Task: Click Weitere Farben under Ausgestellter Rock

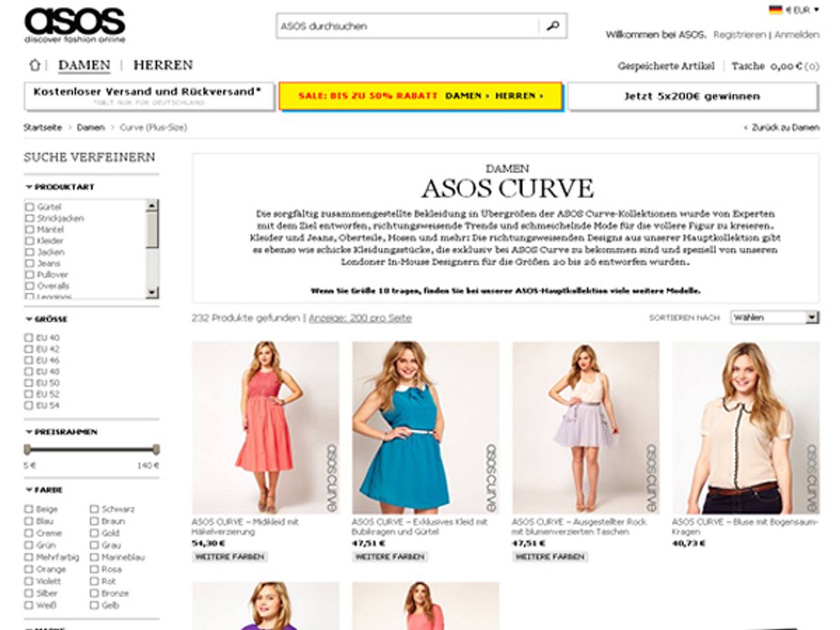Action: point(550,556)
